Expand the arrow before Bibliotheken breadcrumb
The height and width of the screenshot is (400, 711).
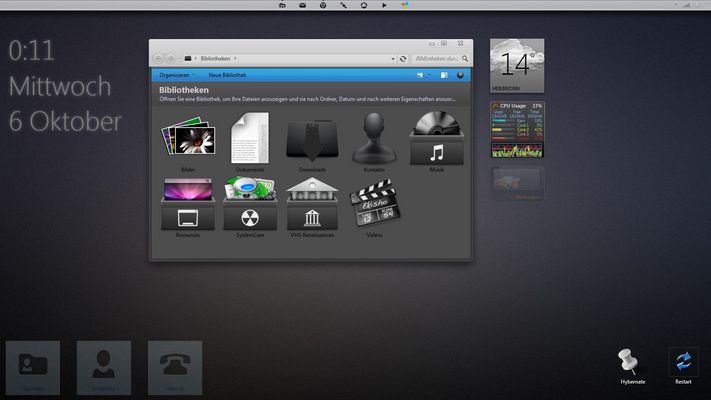click(196, 59)
